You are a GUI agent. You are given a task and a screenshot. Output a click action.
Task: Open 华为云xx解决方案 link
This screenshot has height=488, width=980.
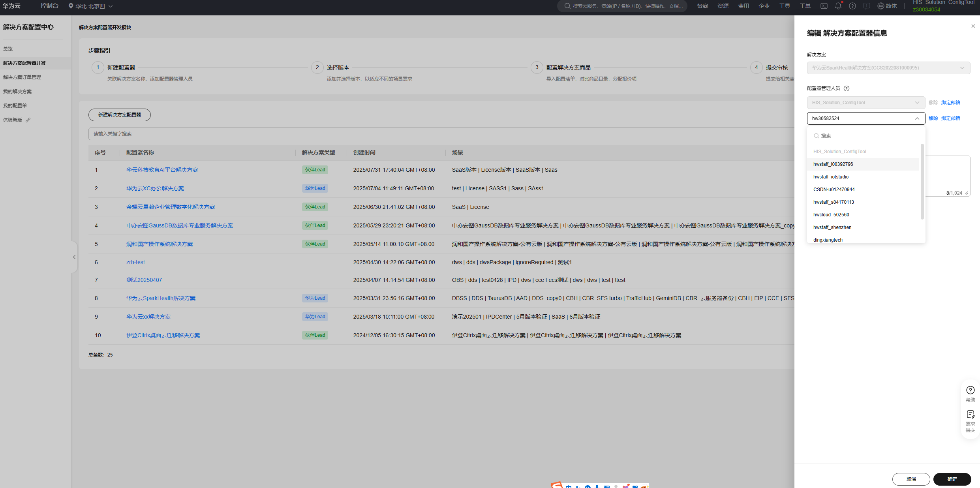pos(148,317)
